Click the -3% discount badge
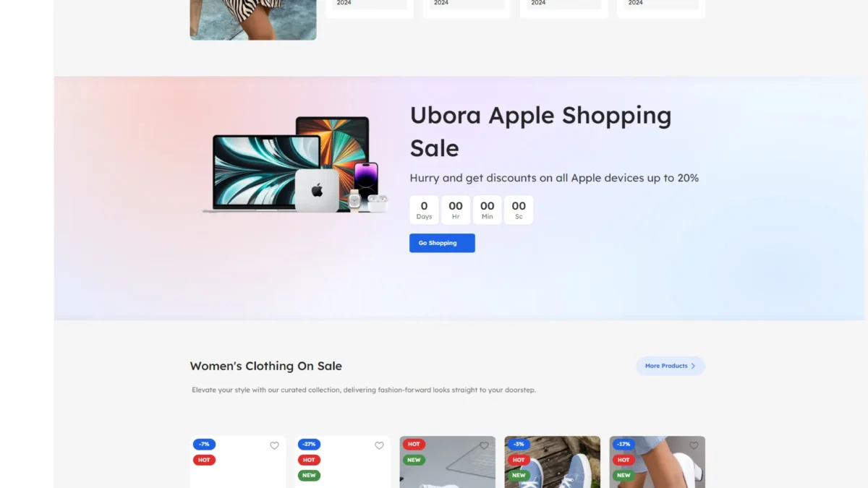Screen dimensions: 868x488 coord(519,444)
